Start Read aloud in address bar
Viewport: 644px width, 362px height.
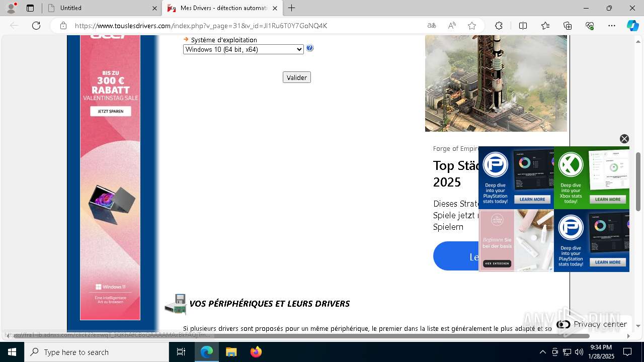pos(452,26)
